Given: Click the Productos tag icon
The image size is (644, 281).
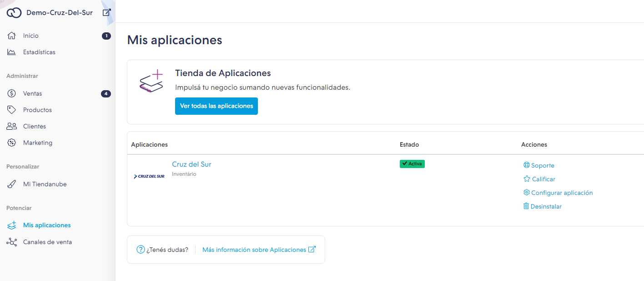Looking at the screenshot, I should (12, 110).
